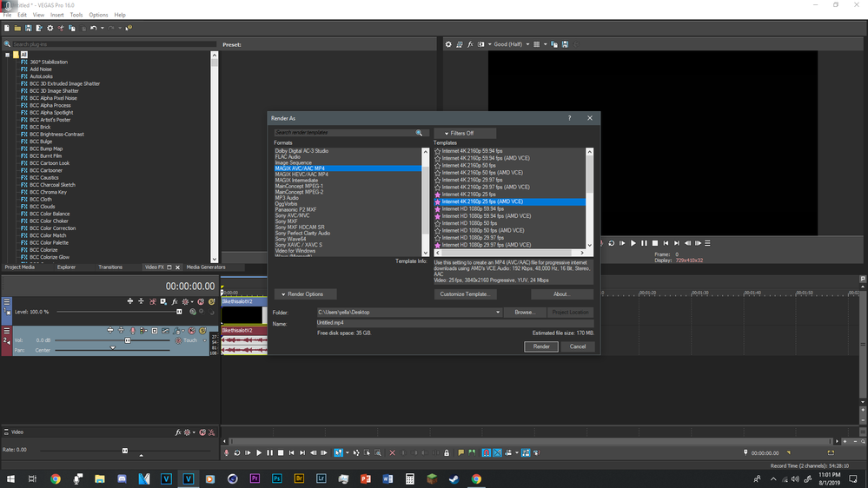Open the Good (Half) preview quality dropdown

click(x=527, y=44)
